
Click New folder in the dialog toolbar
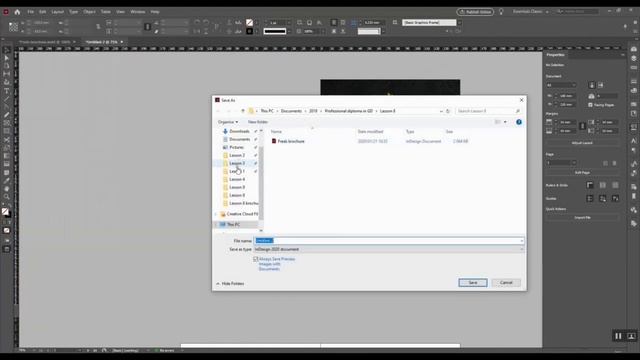point(258,122)
